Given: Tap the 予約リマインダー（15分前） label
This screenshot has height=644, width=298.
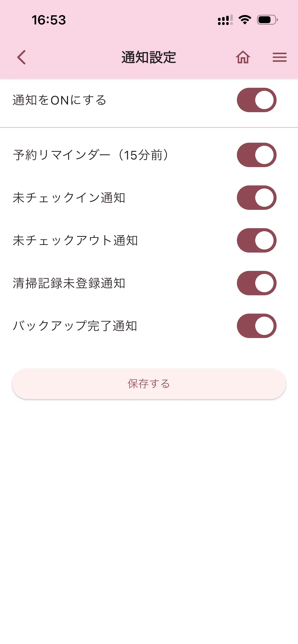Looking at the screenshot, I should (90, 155).
